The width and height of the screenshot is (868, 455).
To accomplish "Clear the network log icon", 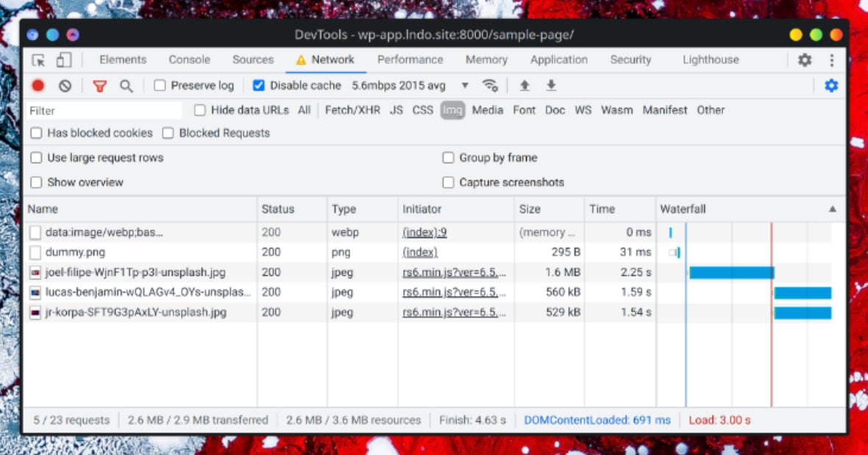I will [65, 86].
